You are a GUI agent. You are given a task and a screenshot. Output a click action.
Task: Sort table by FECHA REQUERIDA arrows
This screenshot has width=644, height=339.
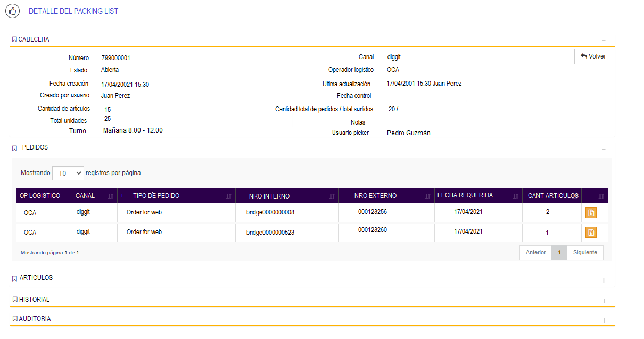tap(516, 196)
